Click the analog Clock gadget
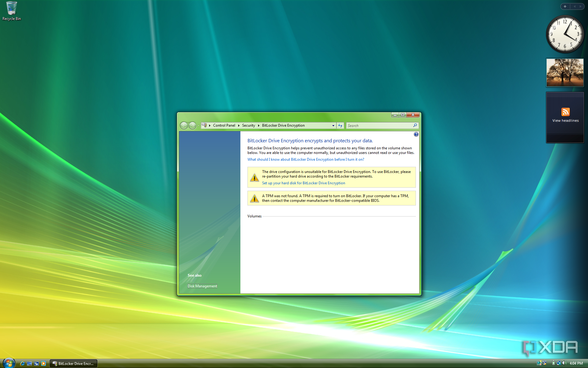The width and height of the screenshot is (588, 368). (565, 34)
